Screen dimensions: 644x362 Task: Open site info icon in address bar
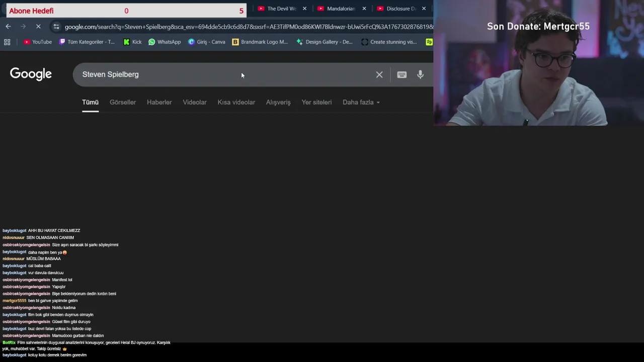click(x=56, y=27)
